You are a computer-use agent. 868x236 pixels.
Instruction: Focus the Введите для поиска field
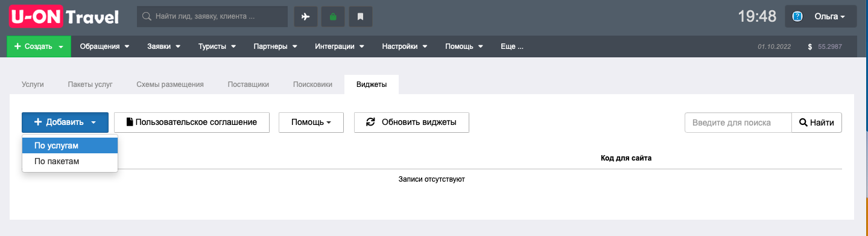tap(738, 123)
